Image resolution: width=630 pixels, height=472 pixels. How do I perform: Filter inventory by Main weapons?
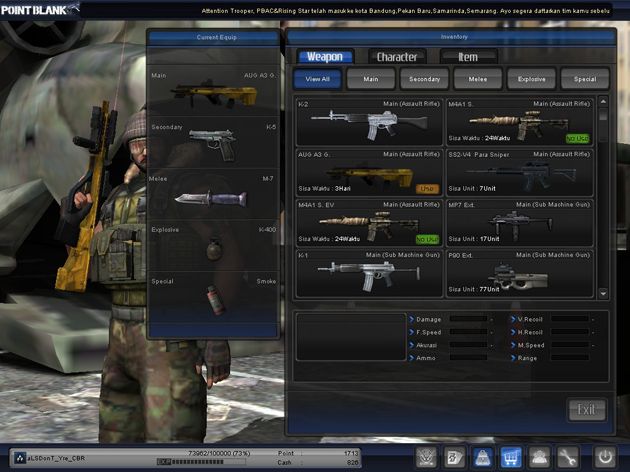tap(371, 79)
